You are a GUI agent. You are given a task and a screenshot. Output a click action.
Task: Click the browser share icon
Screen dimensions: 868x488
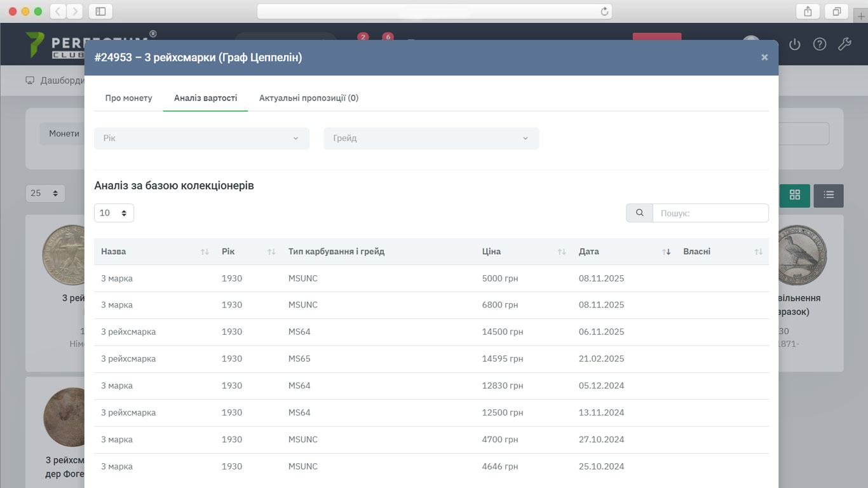808,11
